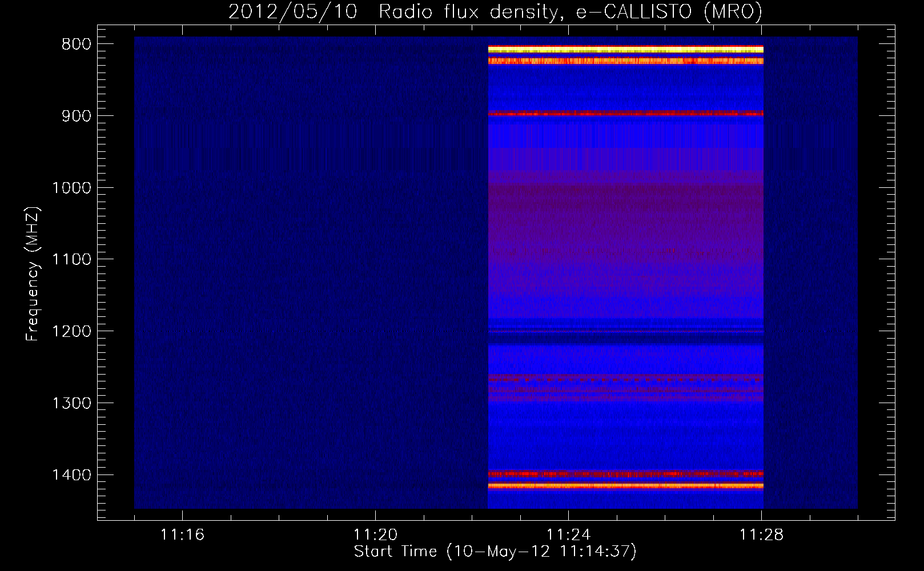Click the 1200 frequency tick label
The height and width of the screenshot is (571, 924).
(x=71, y=332)
